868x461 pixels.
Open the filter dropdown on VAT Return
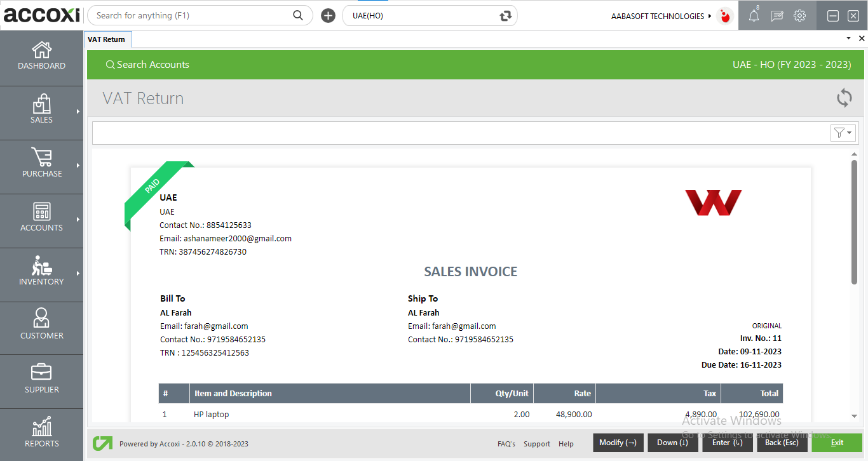[843, 133]
